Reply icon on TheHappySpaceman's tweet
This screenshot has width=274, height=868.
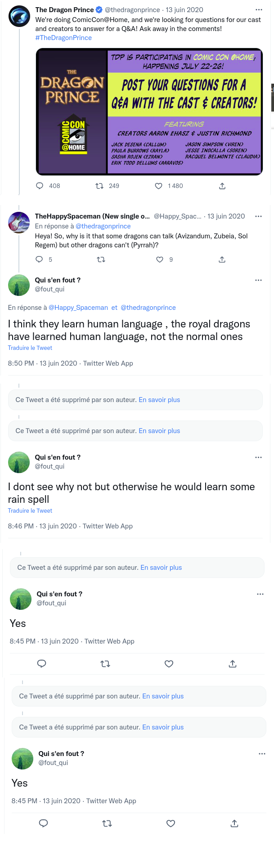tap(39, 260)
